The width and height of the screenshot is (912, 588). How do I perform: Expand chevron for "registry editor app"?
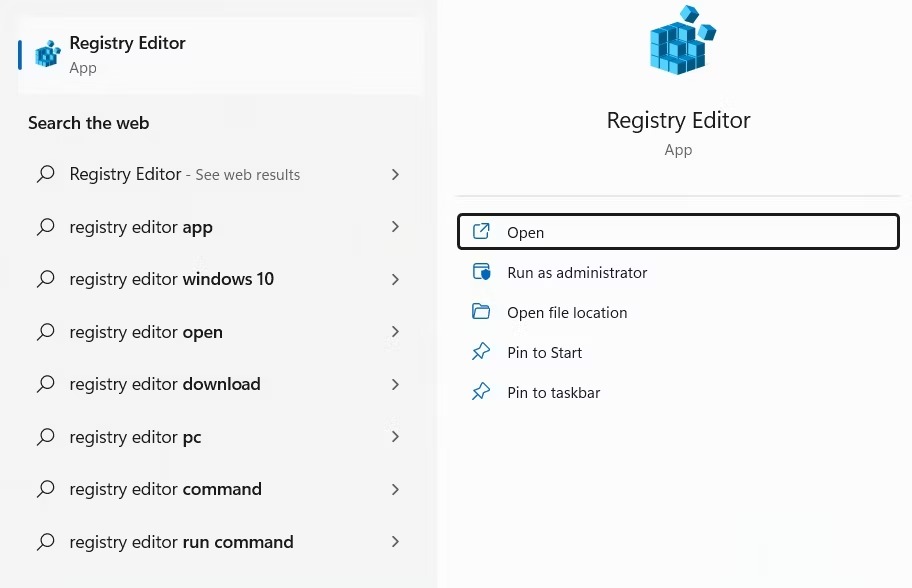[396, 227]
